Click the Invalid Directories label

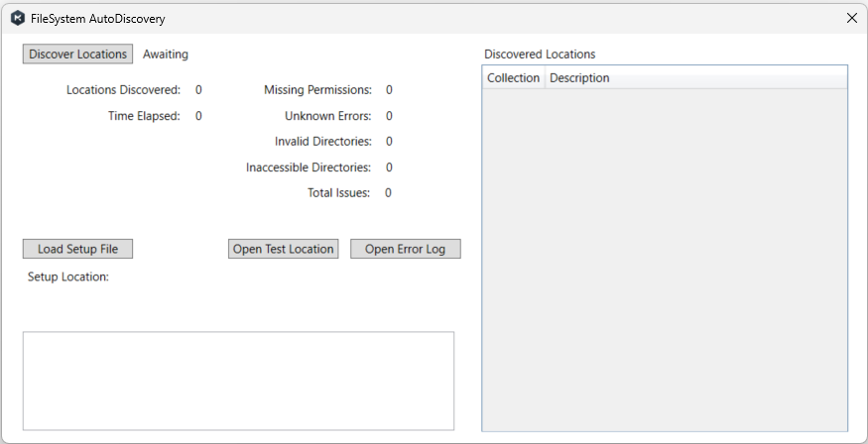coord(323,142)
